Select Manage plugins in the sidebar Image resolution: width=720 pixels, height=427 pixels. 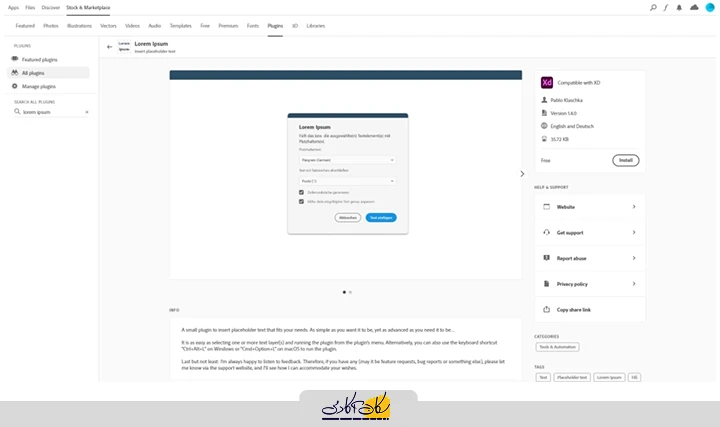[x=39, y=86]
